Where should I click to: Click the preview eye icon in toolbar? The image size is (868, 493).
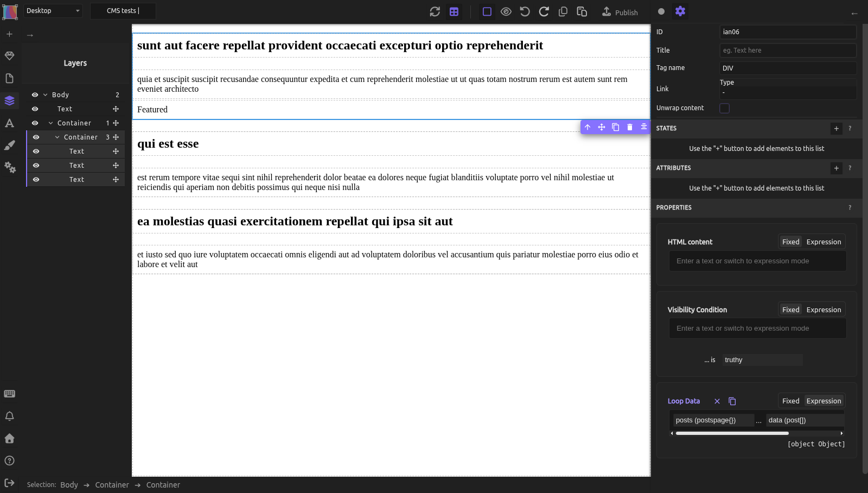tap(506, 11)
